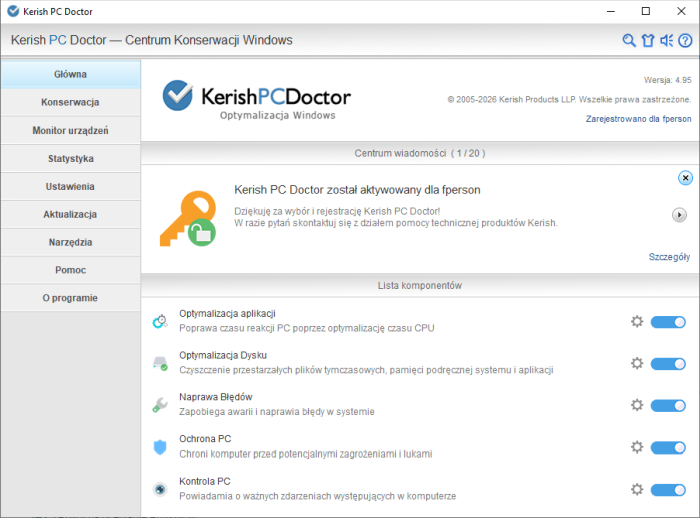Click the orange key activation icon
Viewport: 700px width, 518px height.
tap(188, 218)
